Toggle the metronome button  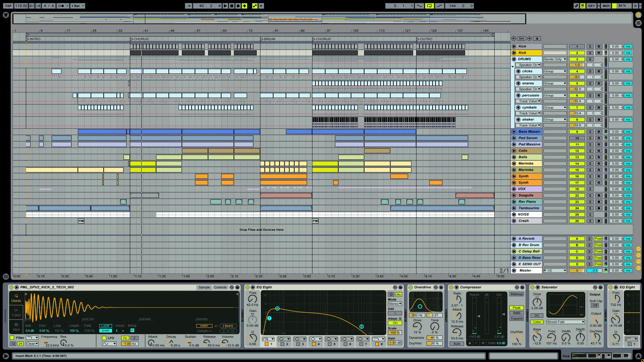(x=61, y=6)
